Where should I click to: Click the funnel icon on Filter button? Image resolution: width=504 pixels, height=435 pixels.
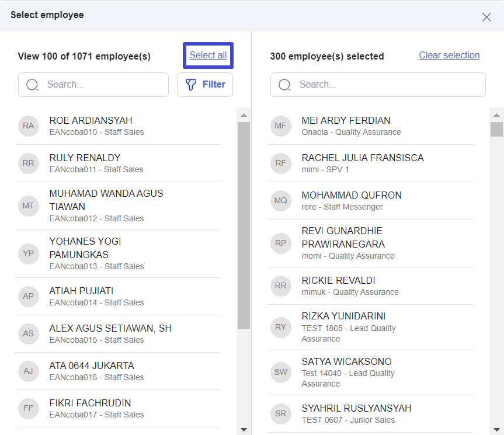click(x=191, y=85)
